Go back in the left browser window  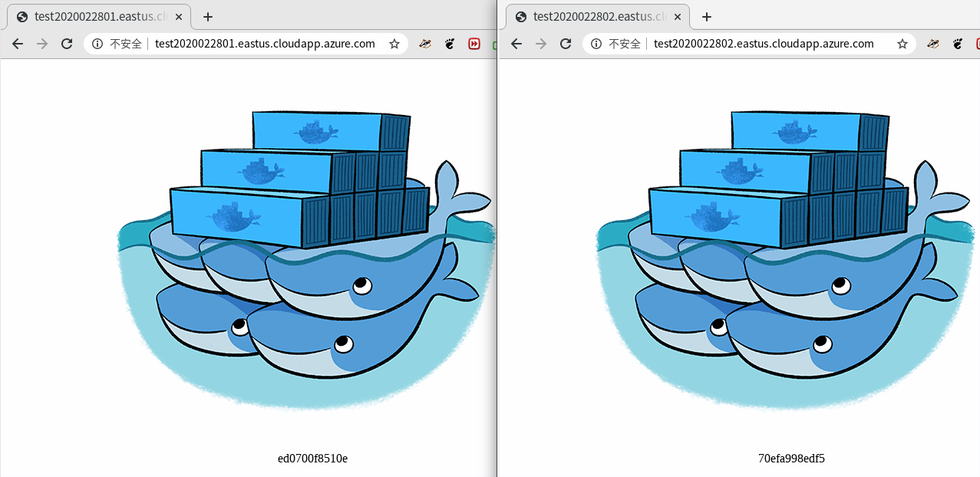18,44
